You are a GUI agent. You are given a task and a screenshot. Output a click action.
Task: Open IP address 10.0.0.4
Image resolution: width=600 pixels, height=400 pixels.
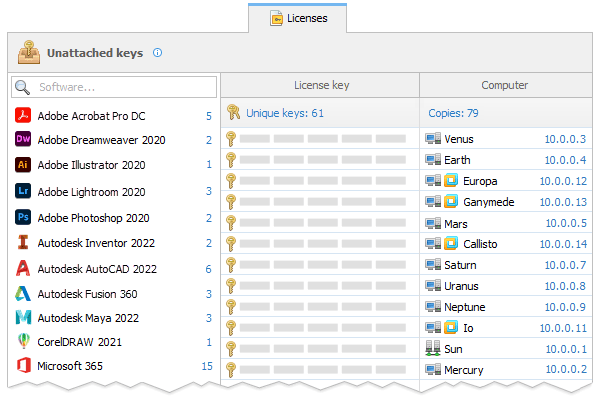565,160
